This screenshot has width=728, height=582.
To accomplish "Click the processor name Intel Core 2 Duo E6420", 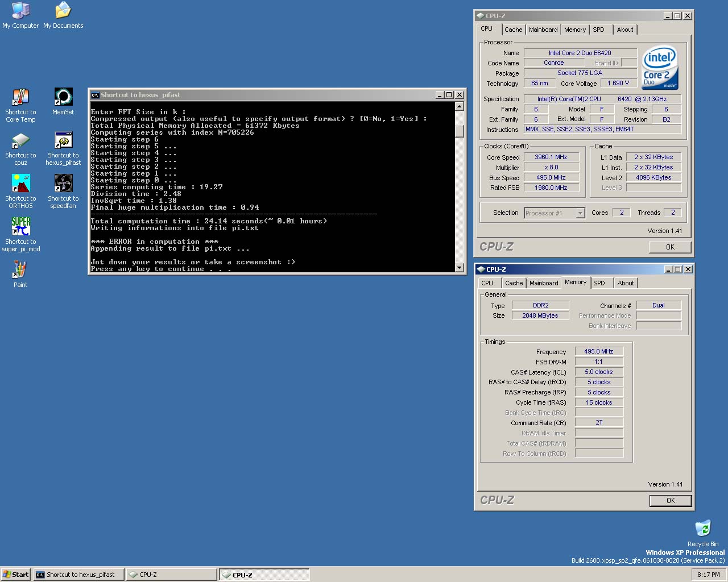I will click(580, 53).
